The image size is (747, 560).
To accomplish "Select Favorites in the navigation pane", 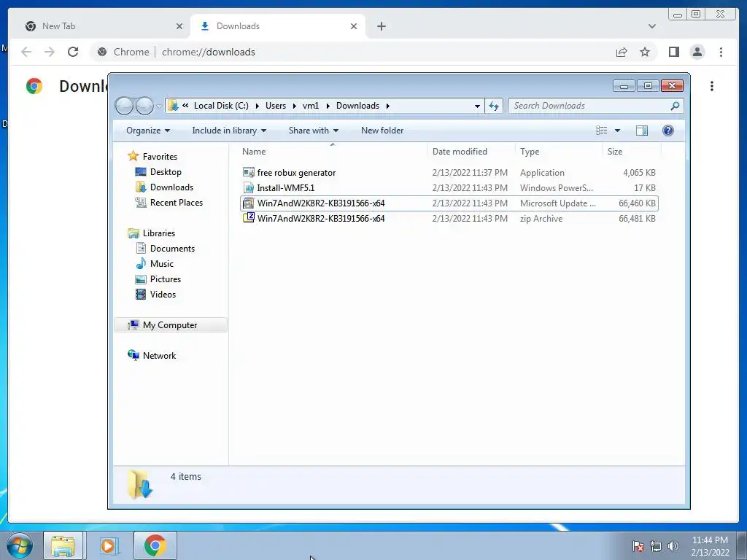I will pos(160,157).
